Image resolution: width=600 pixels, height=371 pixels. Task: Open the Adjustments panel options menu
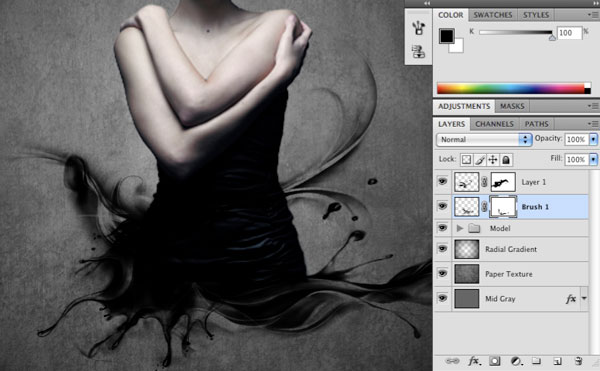click(593, 106)
